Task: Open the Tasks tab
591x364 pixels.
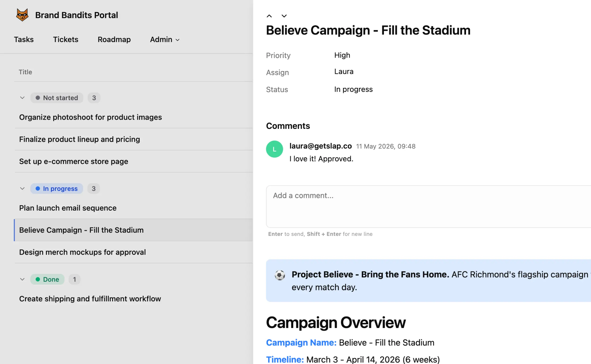Action: (24, 40)
